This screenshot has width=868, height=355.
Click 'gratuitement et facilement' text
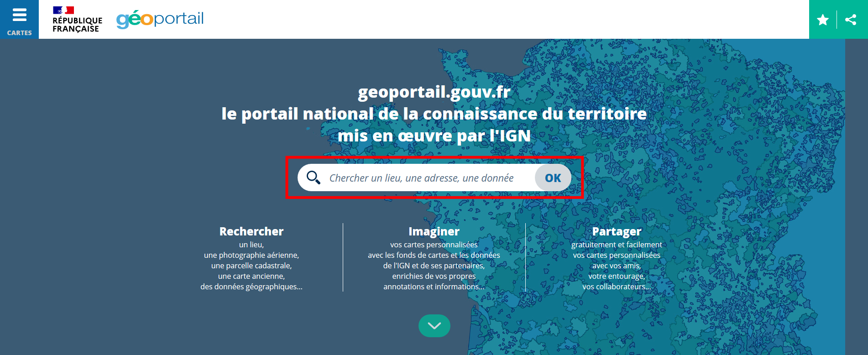click(617, 245)
